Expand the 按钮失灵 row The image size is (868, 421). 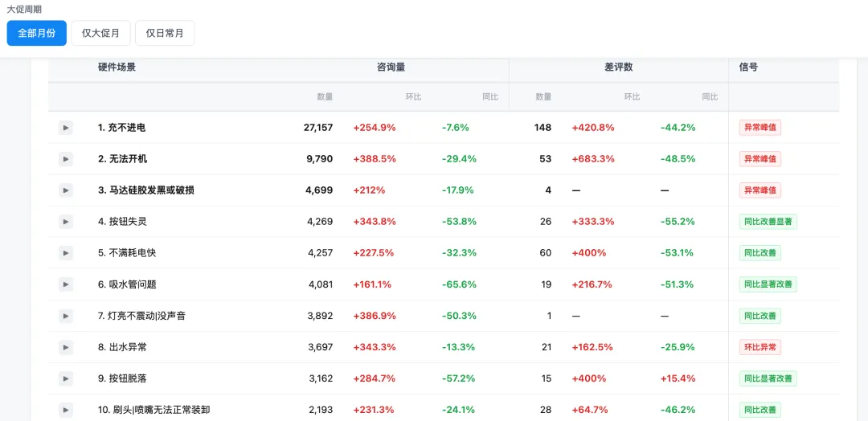[66, 222]
